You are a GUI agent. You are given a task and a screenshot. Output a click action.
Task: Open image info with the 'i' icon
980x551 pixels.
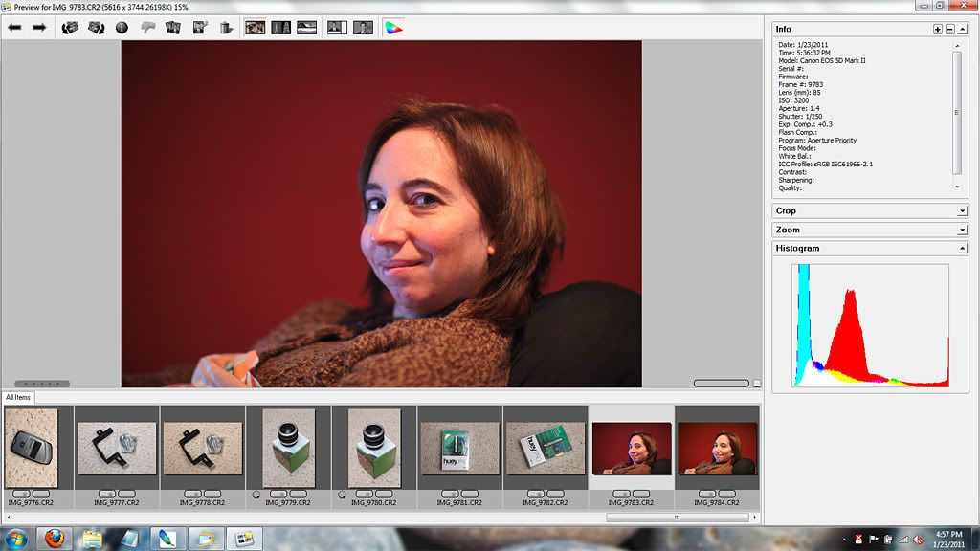(x=122, y=28)
